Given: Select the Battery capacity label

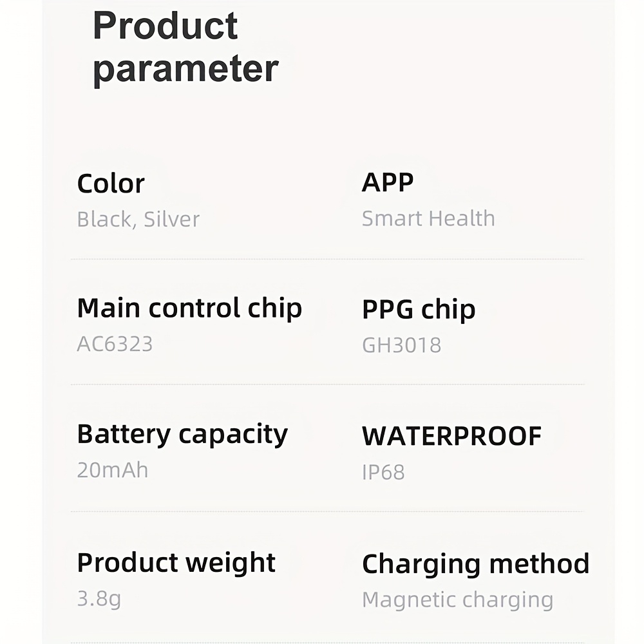Looking at the screenshot, I should [183, 435].
